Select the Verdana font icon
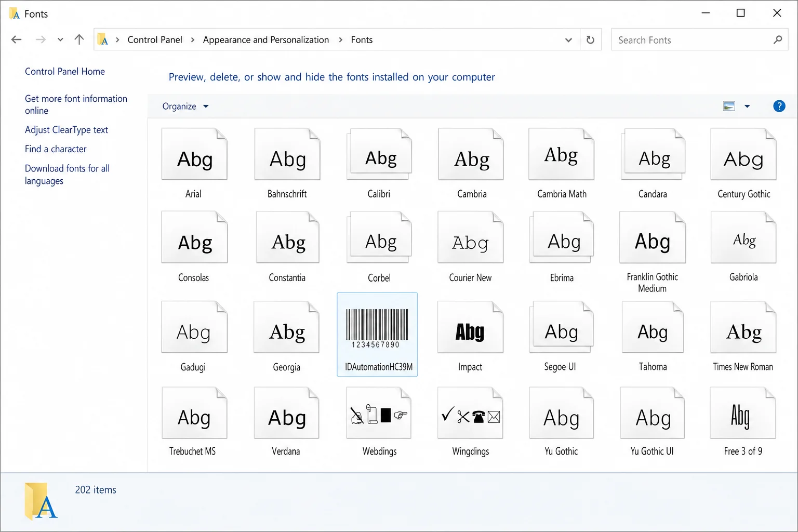The image size is (798, 532). 286,413
